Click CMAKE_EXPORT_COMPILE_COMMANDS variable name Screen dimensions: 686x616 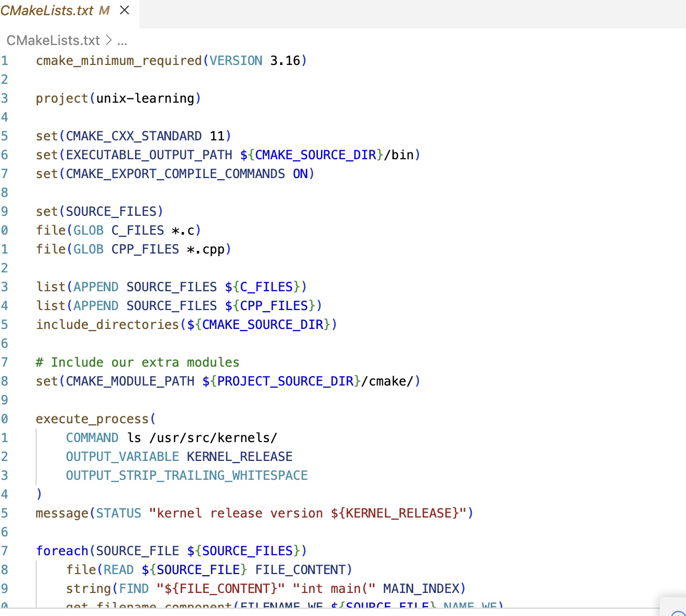point(175,174)
